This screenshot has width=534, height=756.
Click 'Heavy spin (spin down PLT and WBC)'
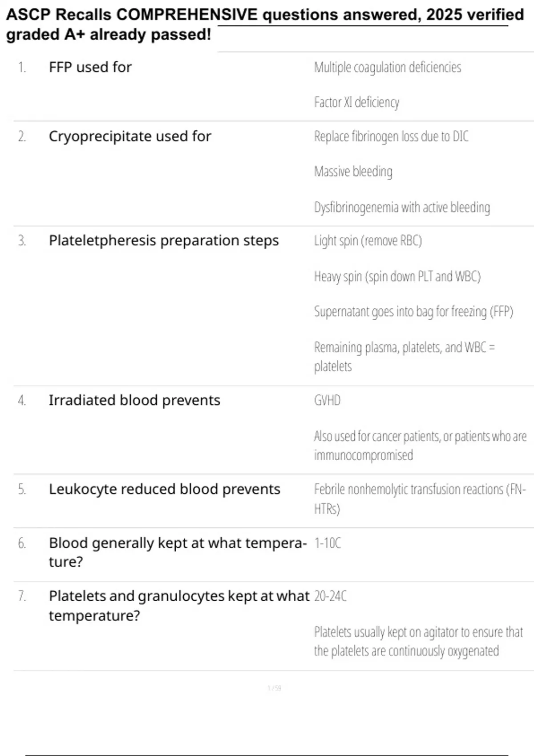point(397,276)
